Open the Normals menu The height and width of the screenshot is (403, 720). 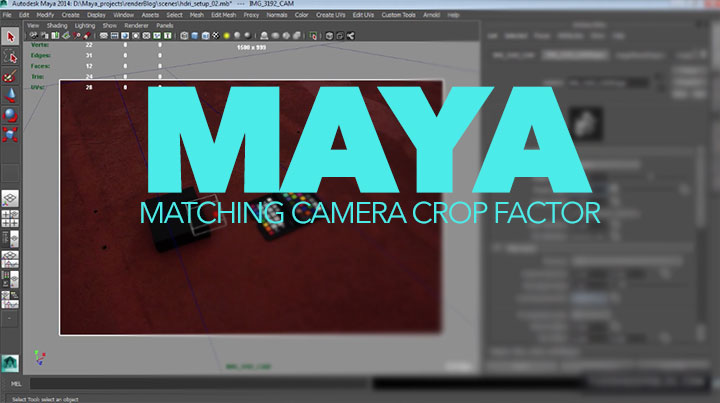[x=276, y=15]
